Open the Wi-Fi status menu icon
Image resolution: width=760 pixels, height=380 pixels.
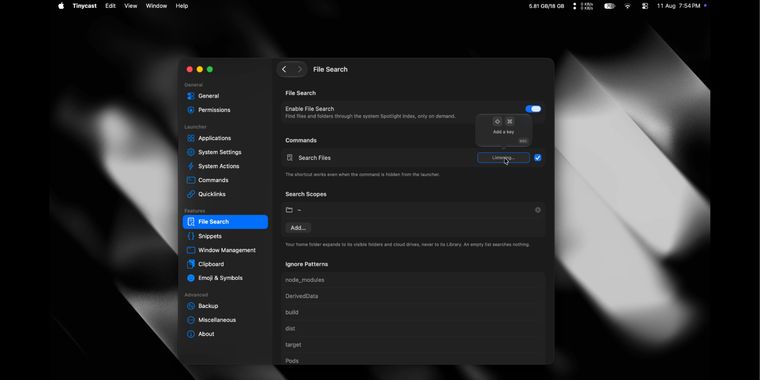coord(628,6)
